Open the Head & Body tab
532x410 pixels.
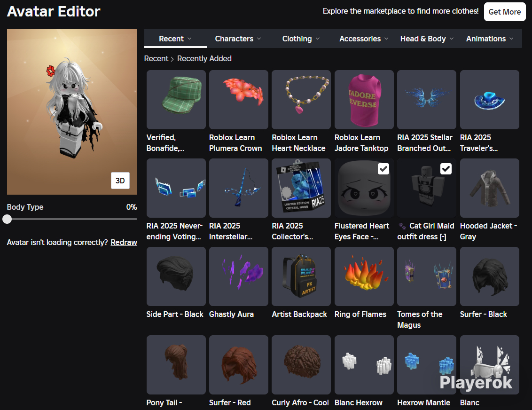(x=427, y=39)
